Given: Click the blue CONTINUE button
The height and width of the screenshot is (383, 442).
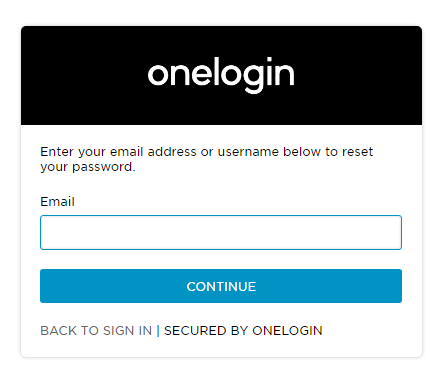Looking at the screenshot, I should click(221, 286).
